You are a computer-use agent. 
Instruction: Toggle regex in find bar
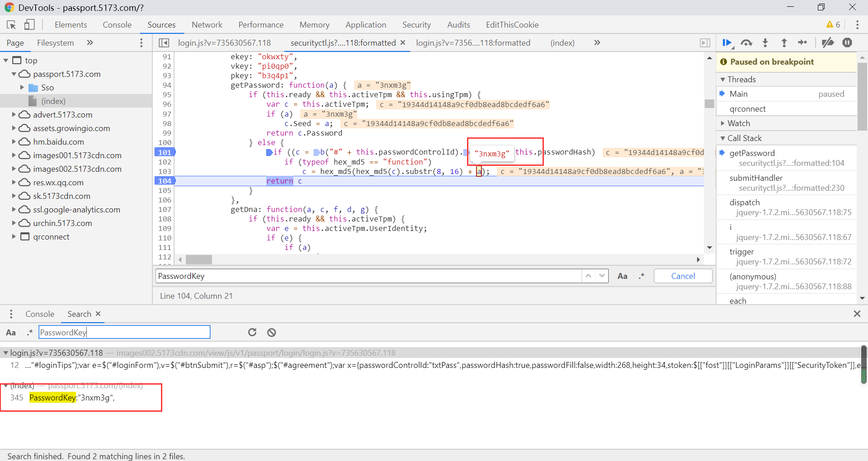point(642,276)
